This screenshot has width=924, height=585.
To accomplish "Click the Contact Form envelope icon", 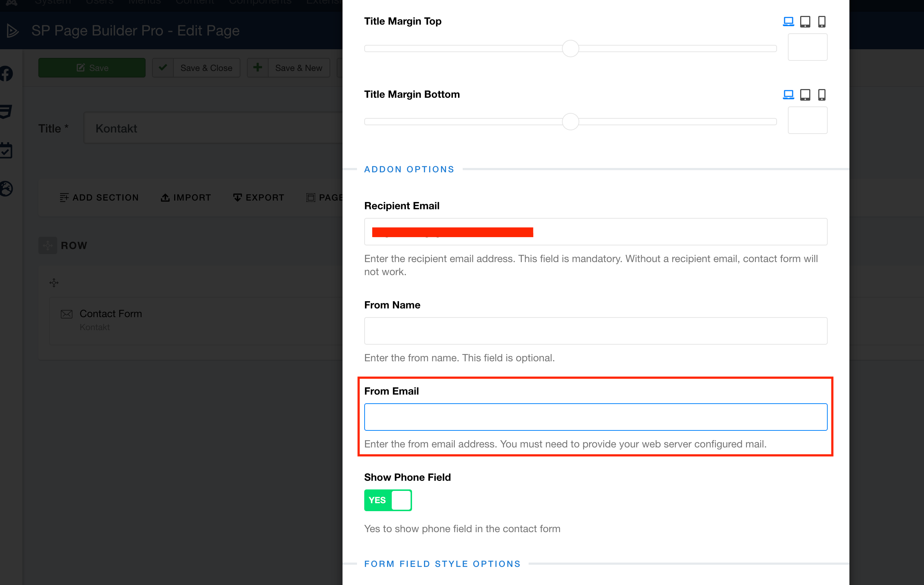I will click(x=66, y=314).
